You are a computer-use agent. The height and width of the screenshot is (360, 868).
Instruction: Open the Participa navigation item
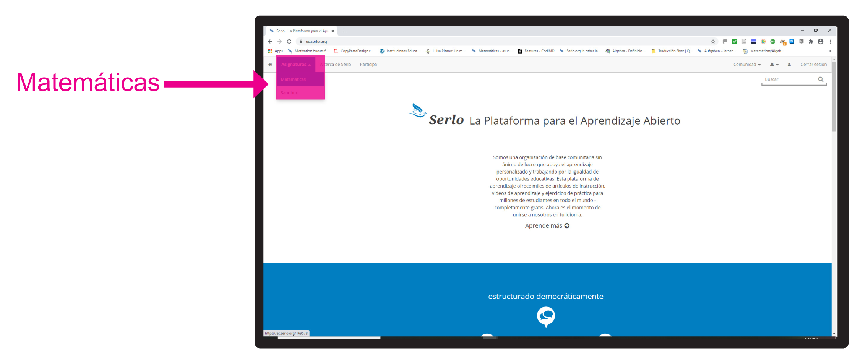(368, 65)
